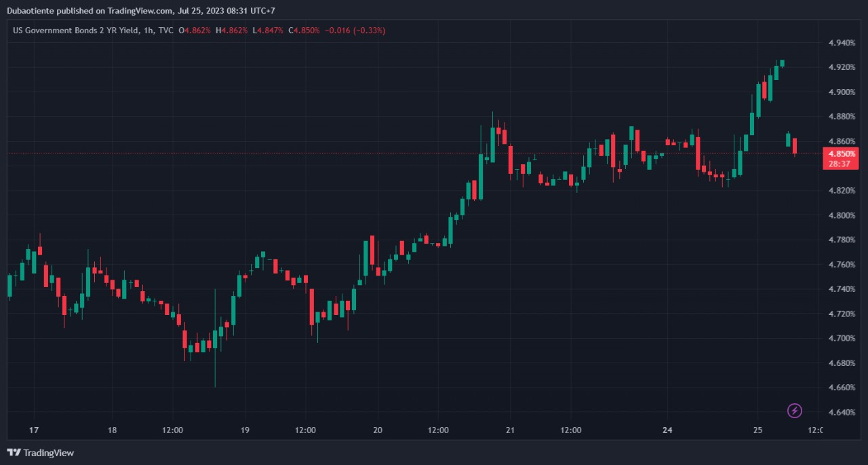The width and height of the screenshot is (868, 465).
Task: Click the TVC exchange label
Action: 165,31
